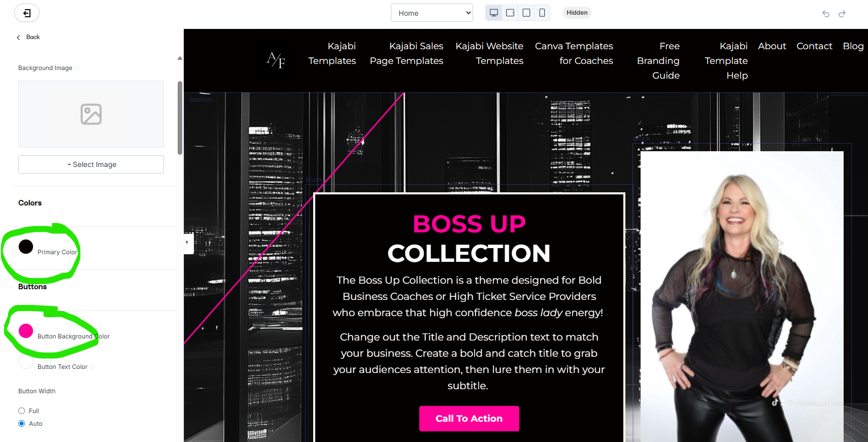Click the background image placeholder thumbnail
Image resolution: width=868 pixels, height=442 pixels.
click(x=91, y=114)
